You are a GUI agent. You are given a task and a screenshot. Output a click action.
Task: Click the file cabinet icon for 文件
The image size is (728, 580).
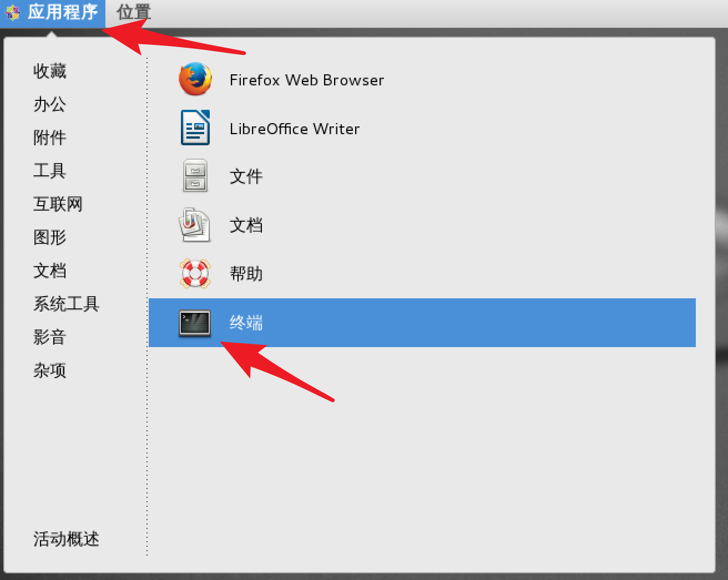tap(195, 176)
